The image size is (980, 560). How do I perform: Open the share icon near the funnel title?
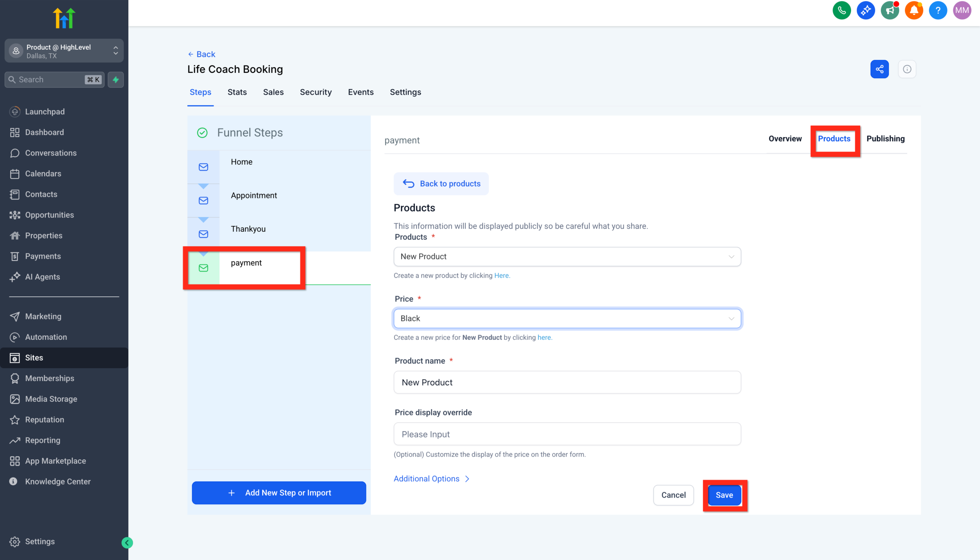(879, 69)
